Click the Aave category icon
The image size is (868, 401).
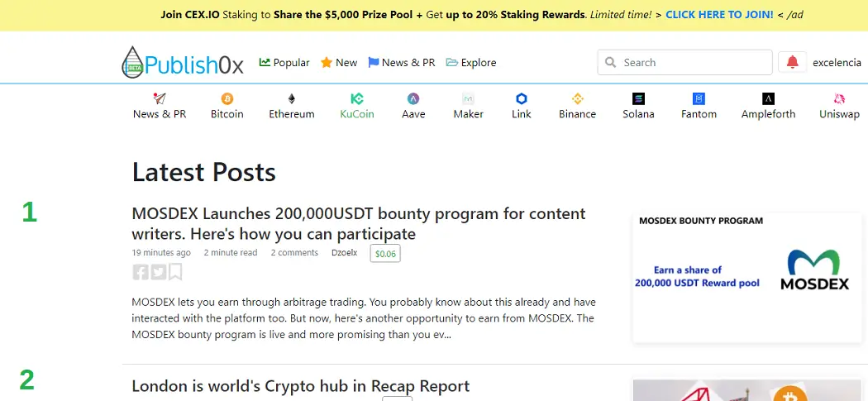[x=413, y=98]
